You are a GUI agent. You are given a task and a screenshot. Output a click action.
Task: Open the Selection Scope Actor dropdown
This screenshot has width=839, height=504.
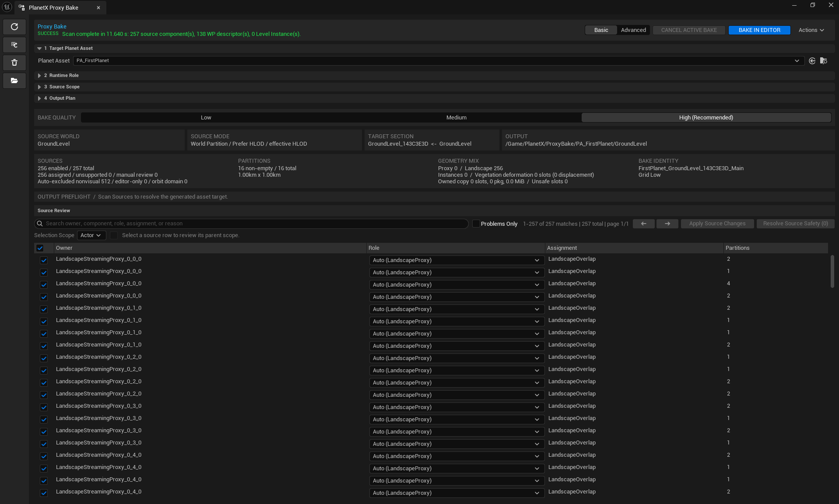pos(91,235)
